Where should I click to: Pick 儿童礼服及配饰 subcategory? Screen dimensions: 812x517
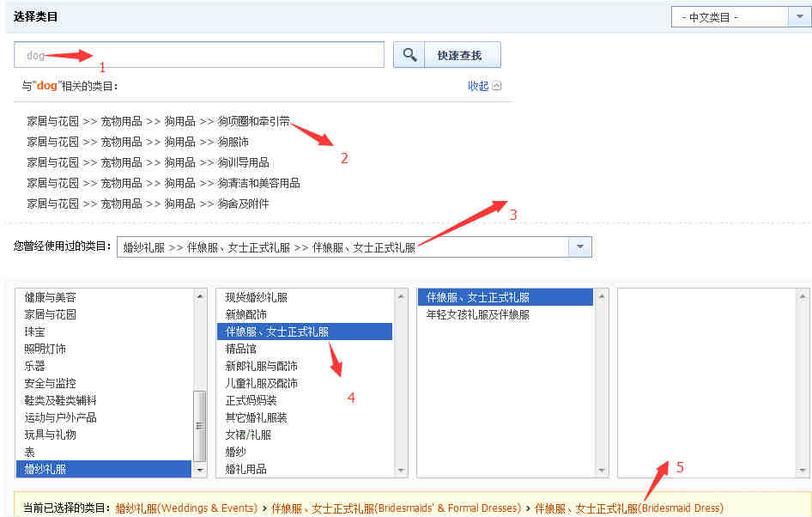coord(305,383)
